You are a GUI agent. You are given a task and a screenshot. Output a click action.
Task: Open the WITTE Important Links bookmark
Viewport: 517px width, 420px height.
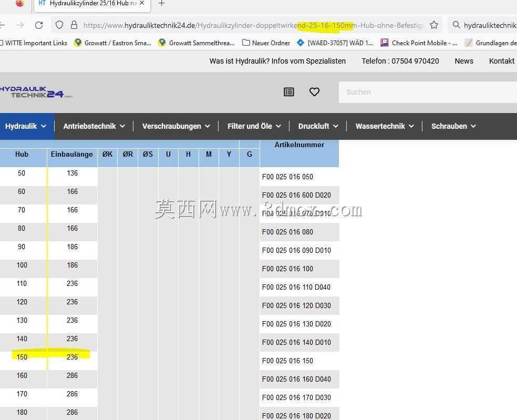(x=34, y=43)
